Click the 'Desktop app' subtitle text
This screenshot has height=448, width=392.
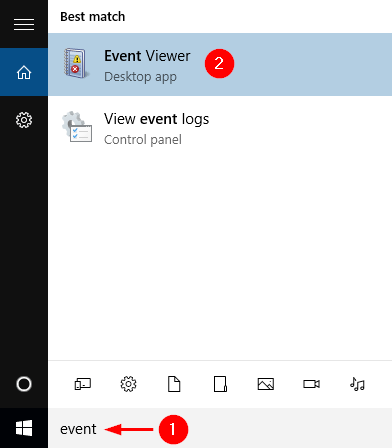(140, 77)
